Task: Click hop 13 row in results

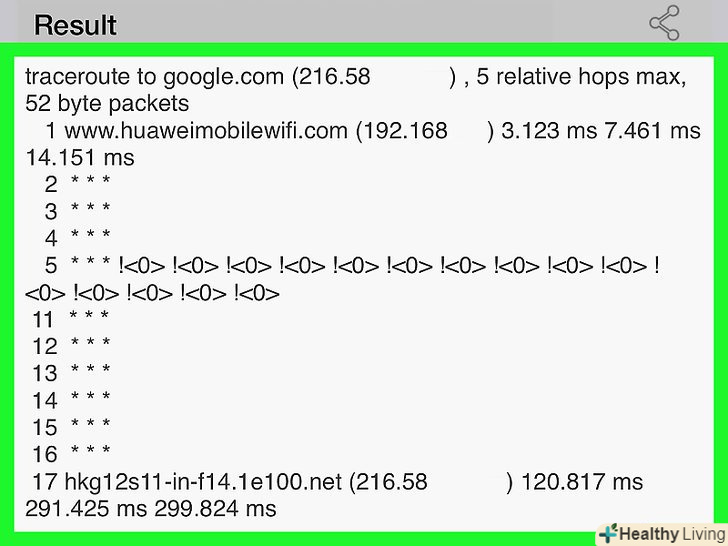Action: click(70, 373)
